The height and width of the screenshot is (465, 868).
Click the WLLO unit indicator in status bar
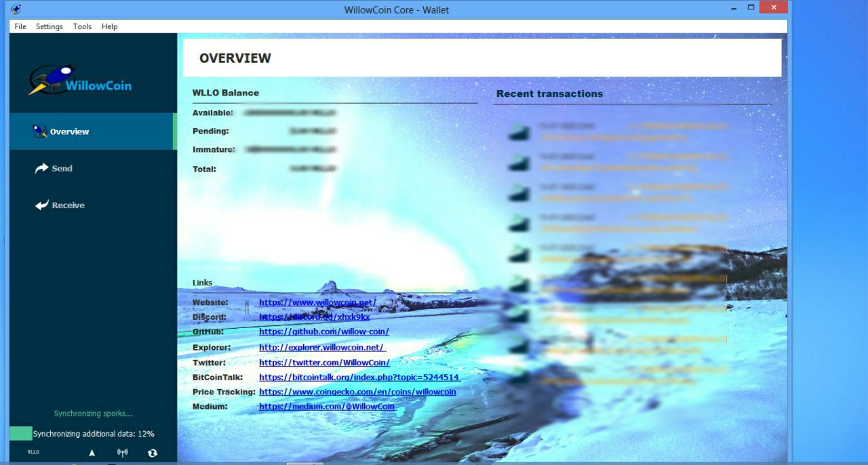pyautogui.click(x=33, y=451)
